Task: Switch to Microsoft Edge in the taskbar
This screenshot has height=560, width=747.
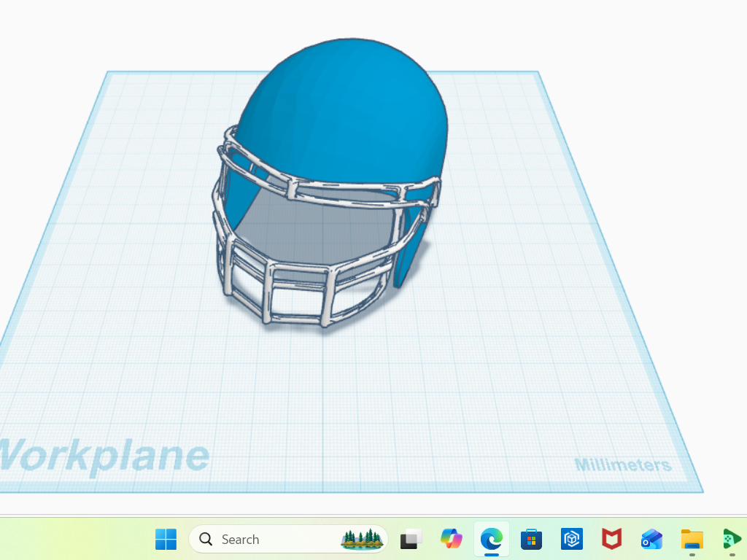Action: (x=491, y=539)
